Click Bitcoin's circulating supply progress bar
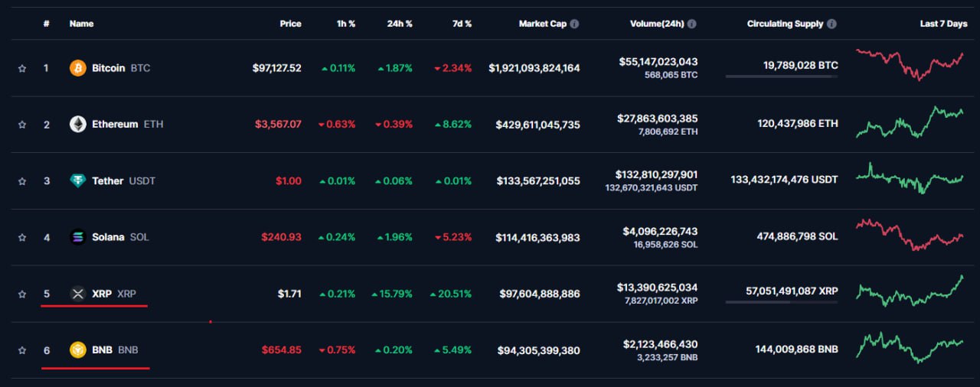Image resolution: width=980 pixels, height=387 pixels. click(782, 76)
